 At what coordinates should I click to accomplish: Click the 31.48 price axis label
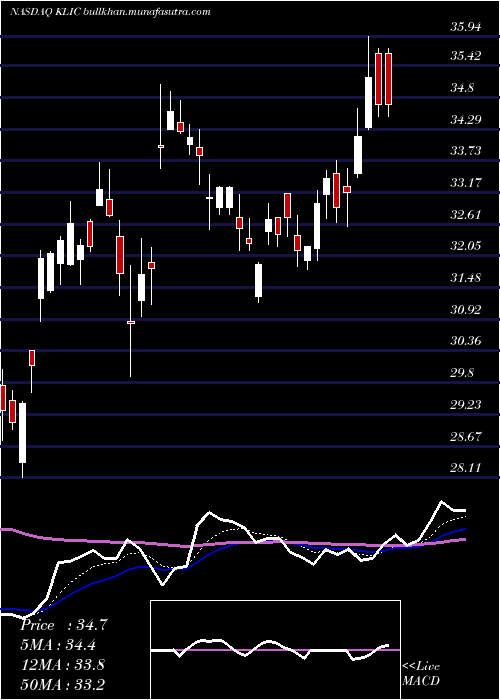point(466,278)
